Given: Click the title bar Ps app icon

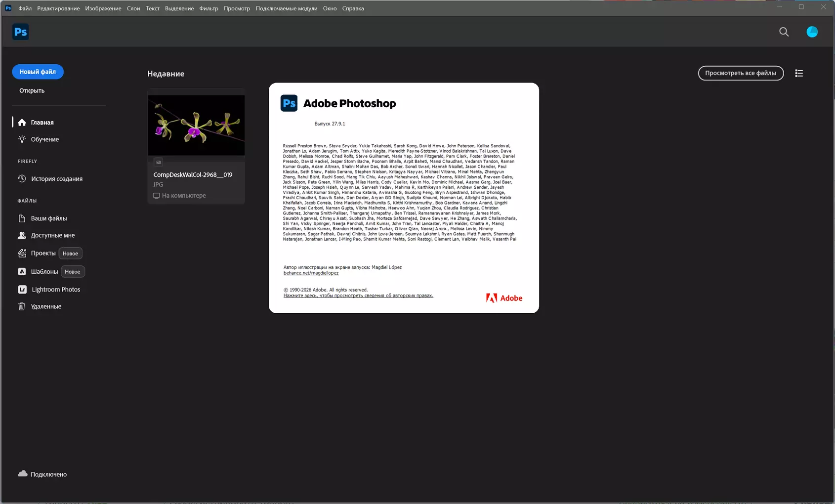Looking at the screenshot, I should click(x=8, y=8).
